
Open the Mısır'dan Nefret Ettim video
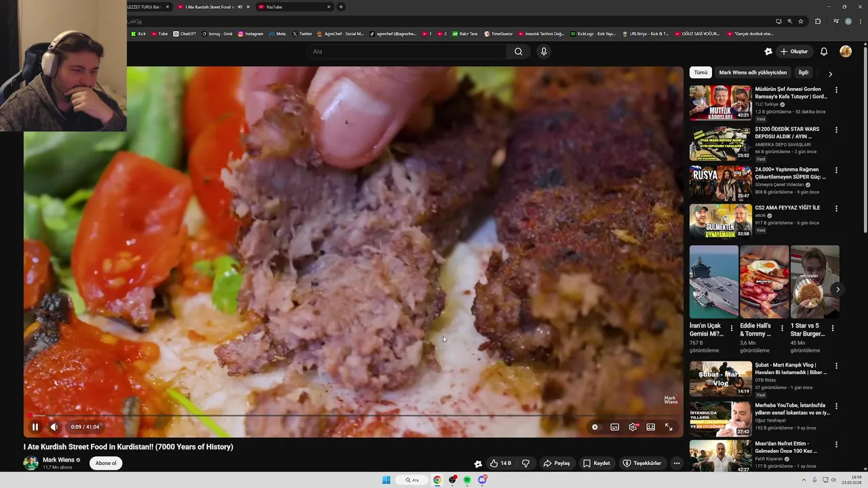coord(720,457)
